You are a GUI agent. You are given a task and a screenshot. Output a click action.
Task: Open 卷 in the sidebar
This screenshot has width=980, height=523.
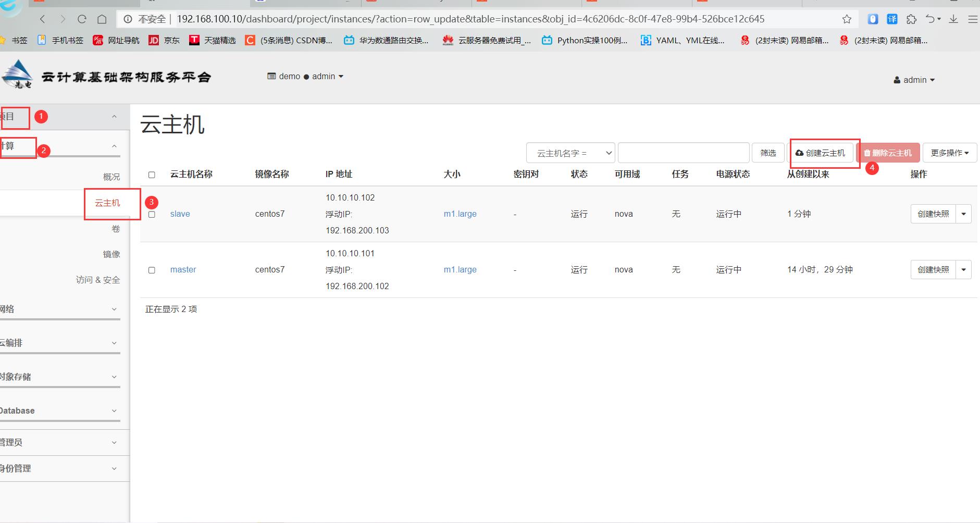point(116,229)
